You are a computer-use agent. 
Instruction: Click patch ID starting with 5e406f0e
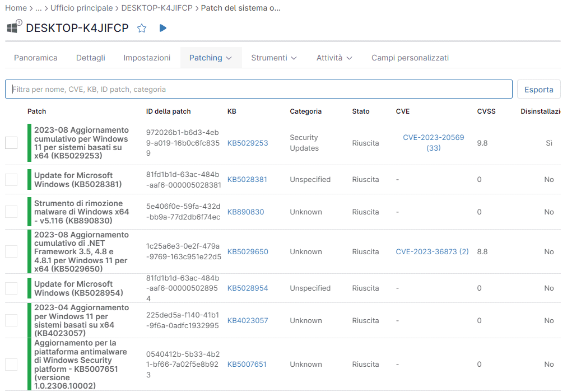click(x=183, y=212)
